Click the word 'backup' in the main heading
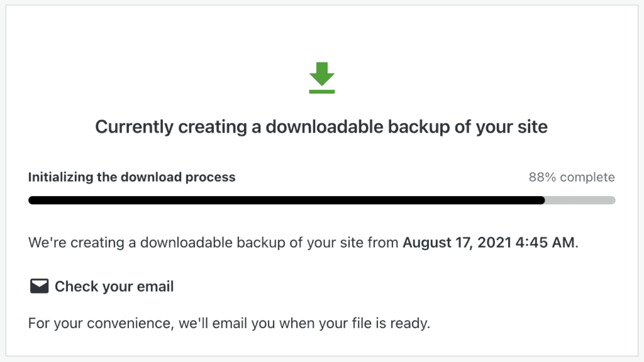The image size is (644, 362). pos(418,127)
